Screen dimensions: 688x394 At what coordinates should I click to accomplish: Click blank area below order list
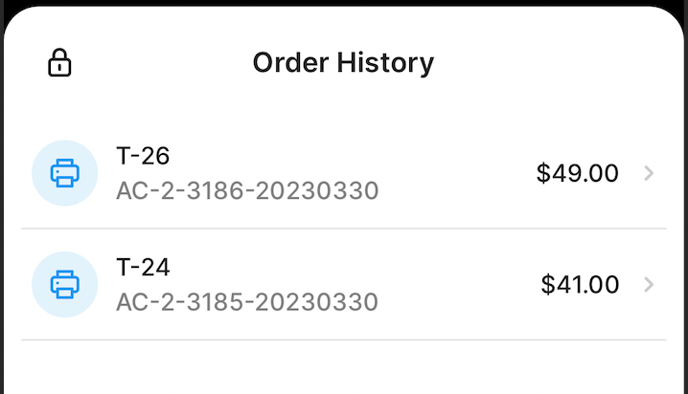point(344,368)
